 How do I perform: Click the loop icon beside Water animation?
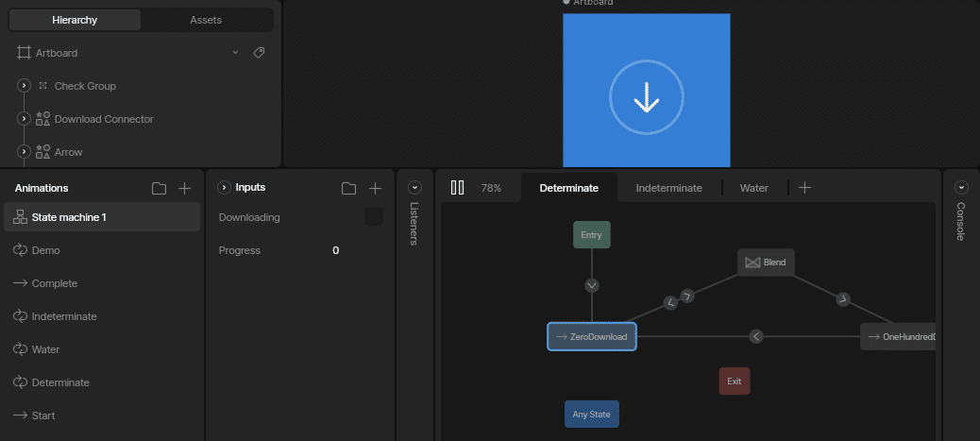coord(20,349)
